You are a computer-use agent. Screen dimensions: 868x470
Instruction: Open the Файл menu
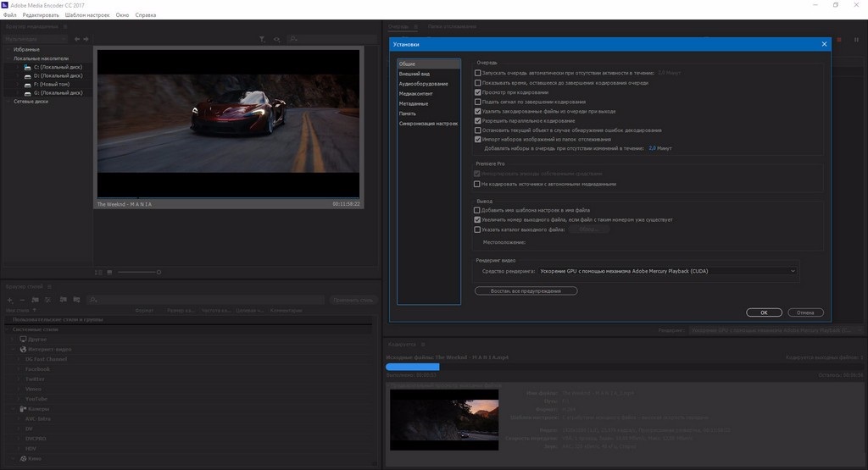pos(10,15)
